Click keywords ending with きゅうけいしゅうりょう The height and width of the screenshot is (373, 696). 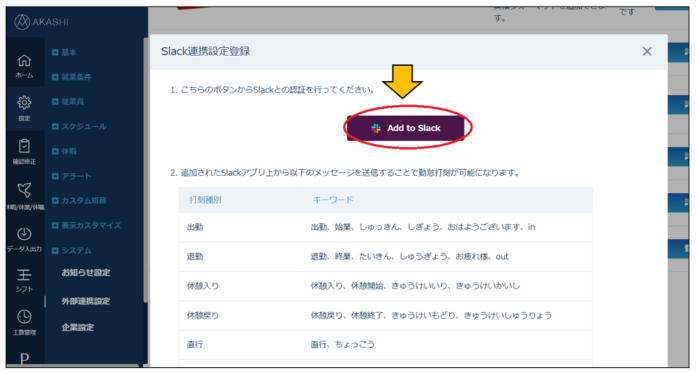(431, 315)
